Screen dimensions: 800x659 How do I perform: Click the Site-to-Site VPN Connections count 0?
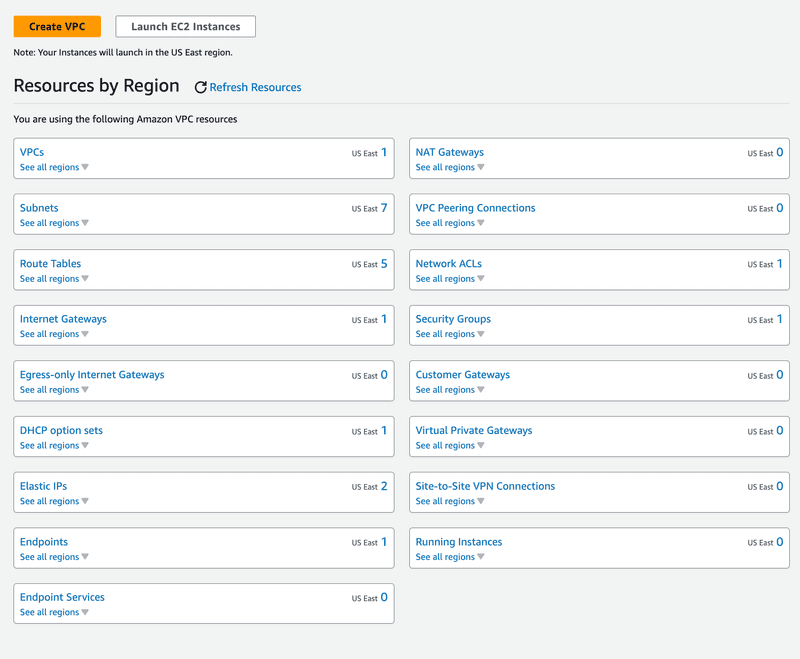pos(780,486)
